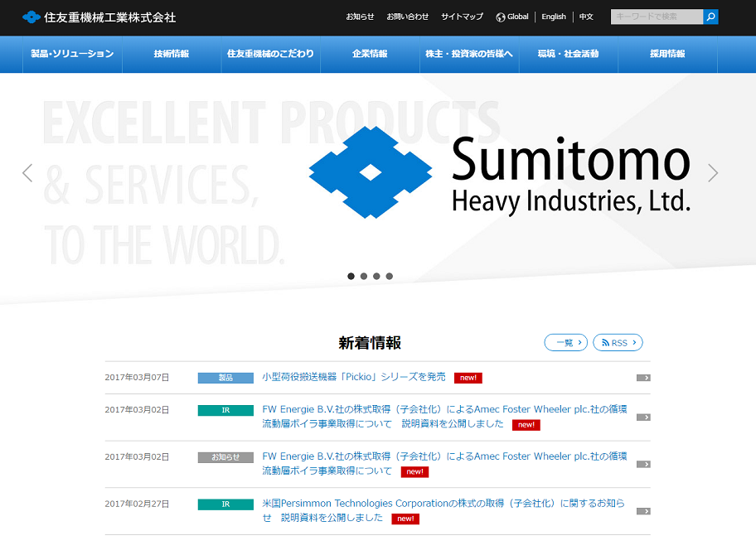The image size is (756, 555).
Task: Switch to the 中文 site
Action: (x=586, y=17)
